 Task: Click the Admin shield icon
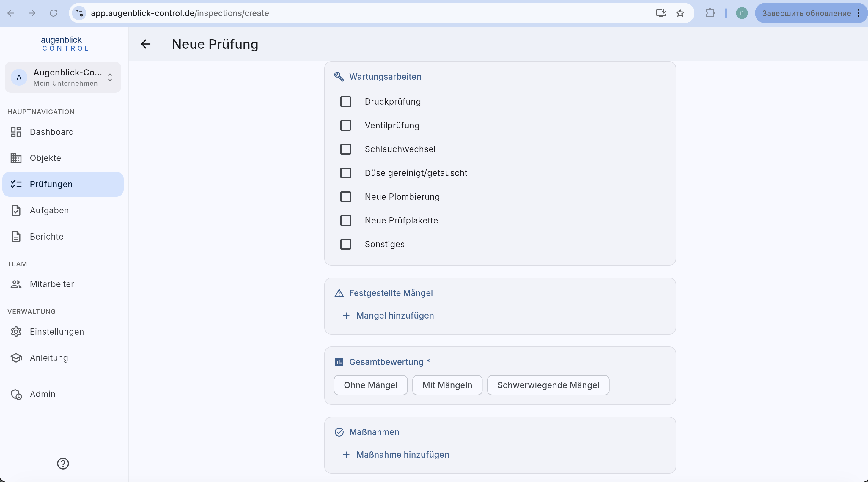click(16, 394)
